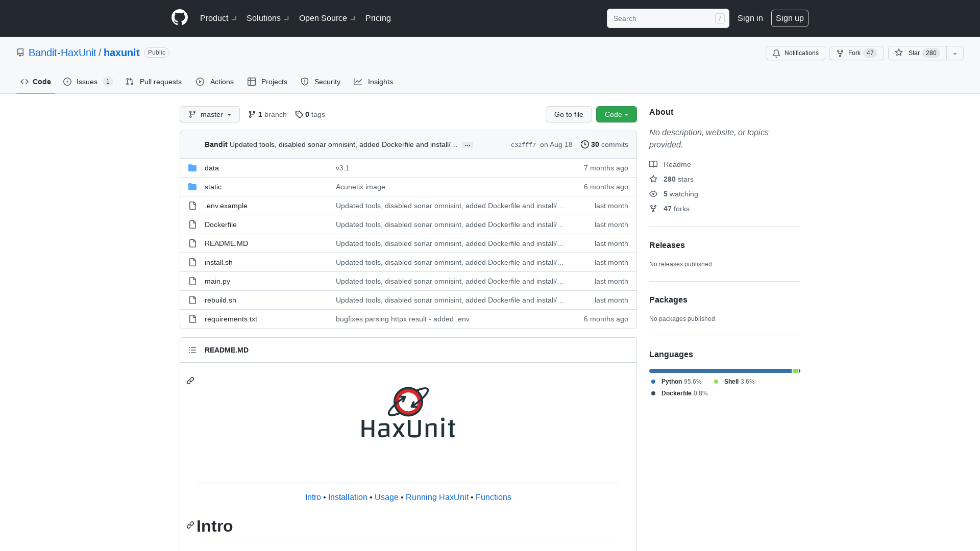Focus the Search input field
The height and width of the screenshot is (551, 980).
click(x=668, y=18)
